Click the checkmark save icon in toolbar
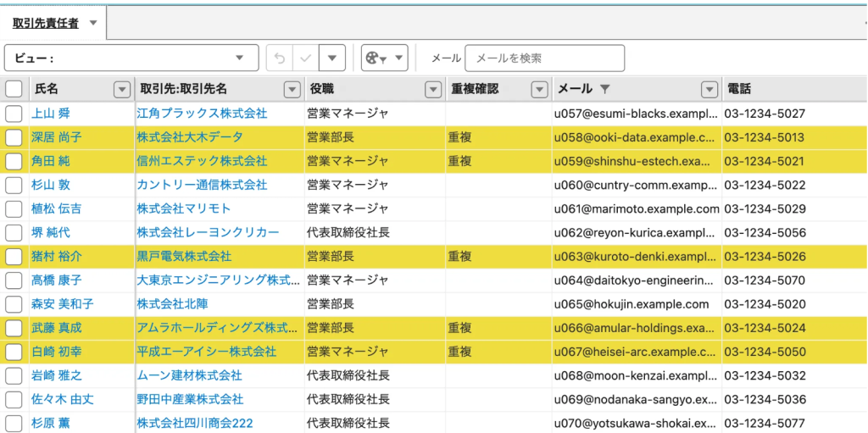 click(x=305, y=58)
